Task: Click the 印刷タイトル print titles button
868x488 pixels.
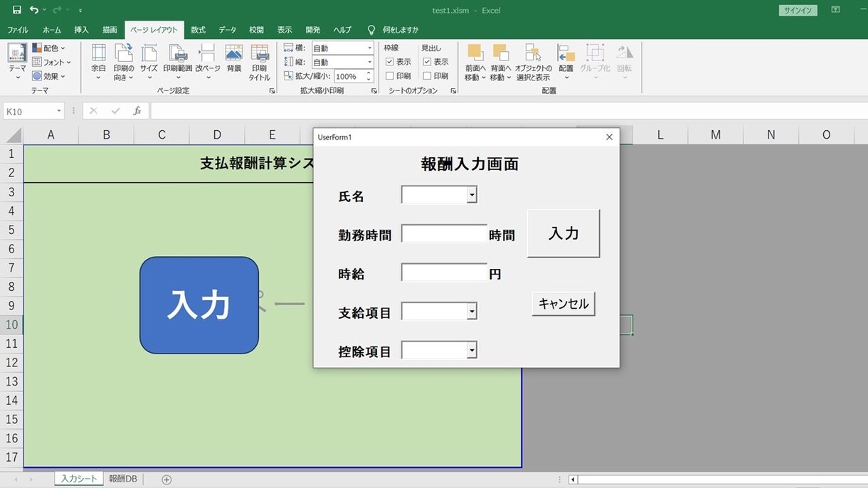Action: (260, 63)
